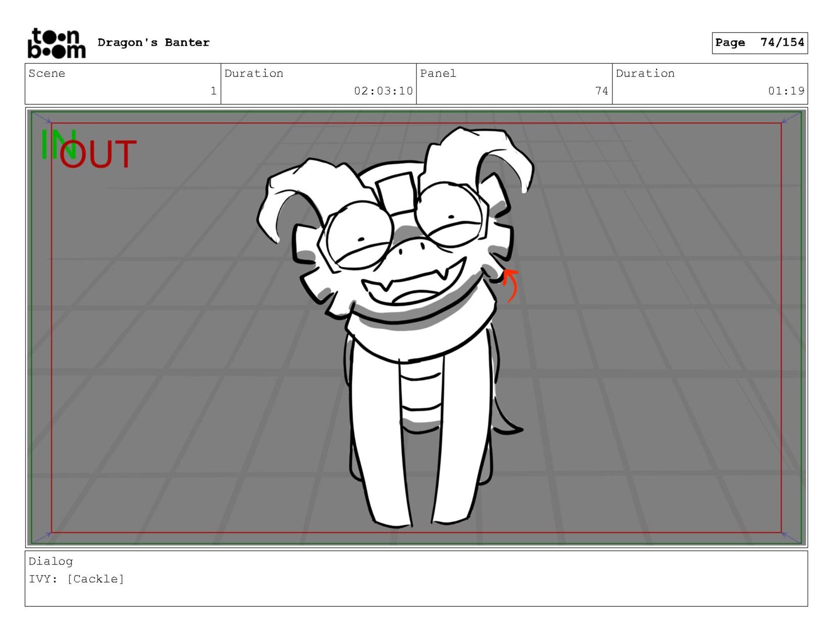This screenshot has height=644, width=833.
Task: Click the Dragon's Banter title text
Action: (x=154, y=43)
